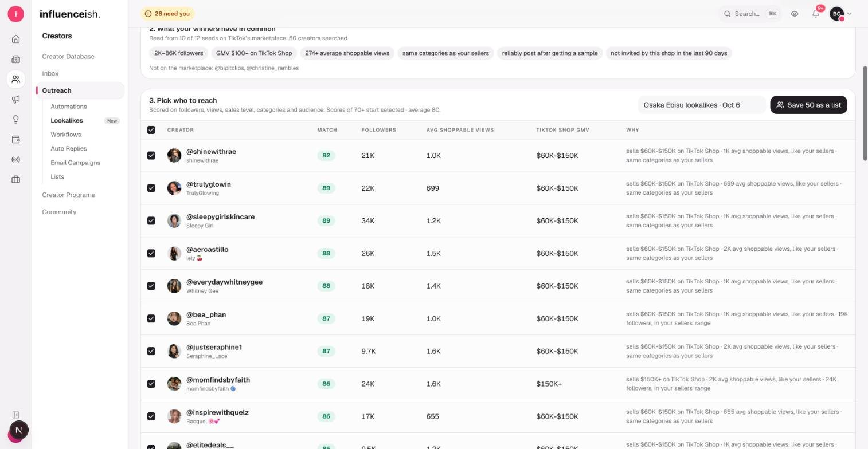Image resolution: width=868 pixels, height=449 pixels.
Task: Open the user account dropdown chevron
Action: tap(849, 14)
